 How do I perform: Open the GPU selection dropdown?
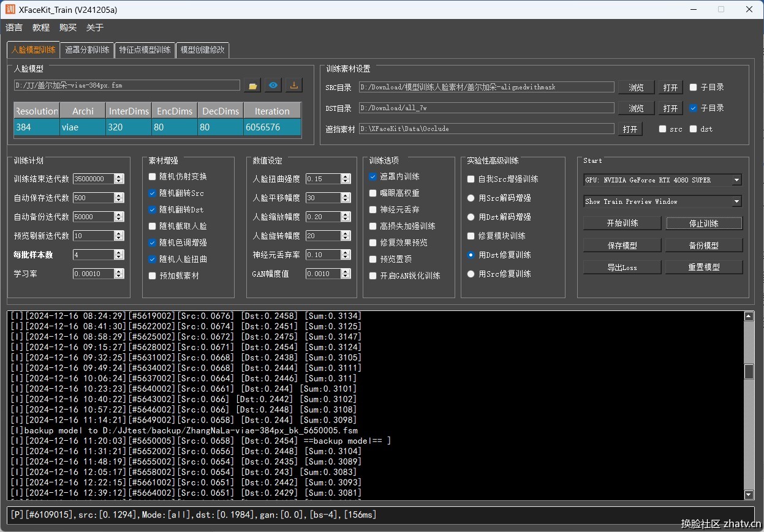point(662,180)
